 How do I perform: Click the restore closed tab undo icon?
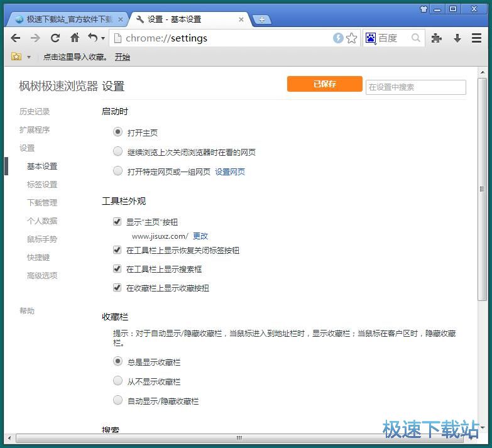(93, 38)
